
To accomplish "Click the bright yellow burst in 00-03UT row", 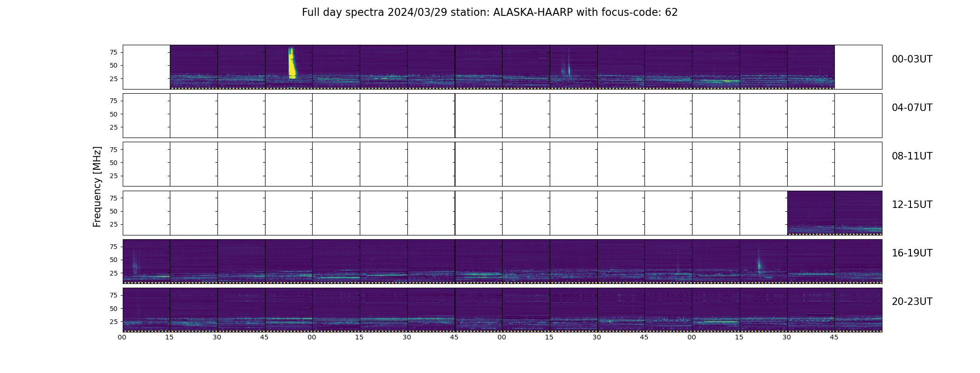I will pos(292,63).
